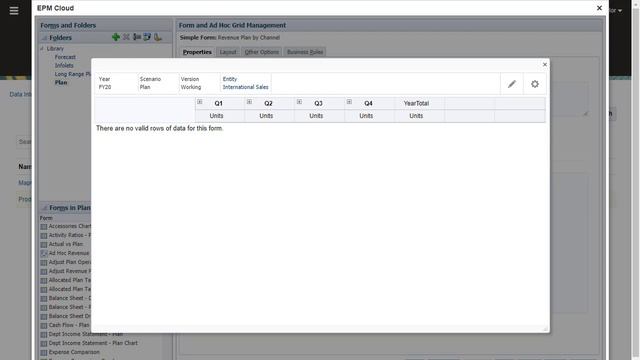
Task: Select the Plan folder
Action: pyautogui.click(x=61, y=82)
